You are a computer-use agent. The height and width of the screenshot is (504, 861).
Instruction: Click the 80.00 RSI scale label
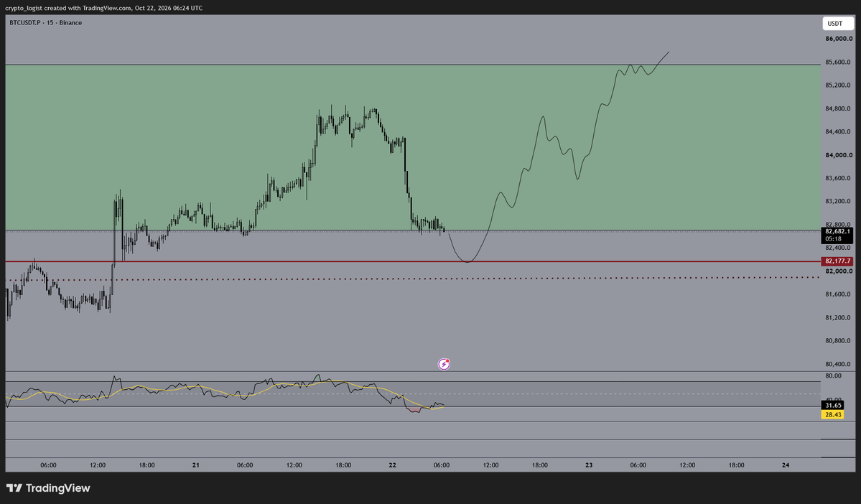click(833, 376)
